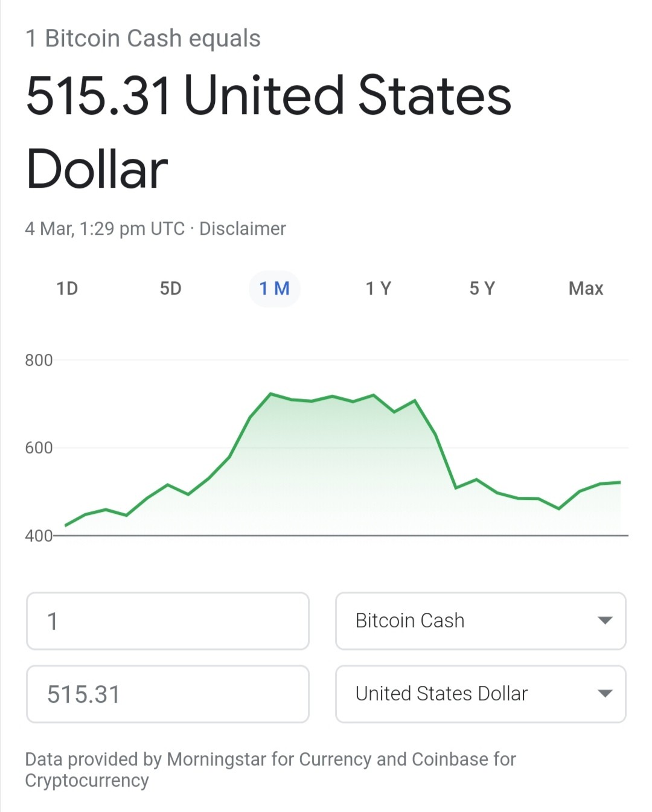
Task: Click the chart peak near 720
Action: tap(270, 394)
